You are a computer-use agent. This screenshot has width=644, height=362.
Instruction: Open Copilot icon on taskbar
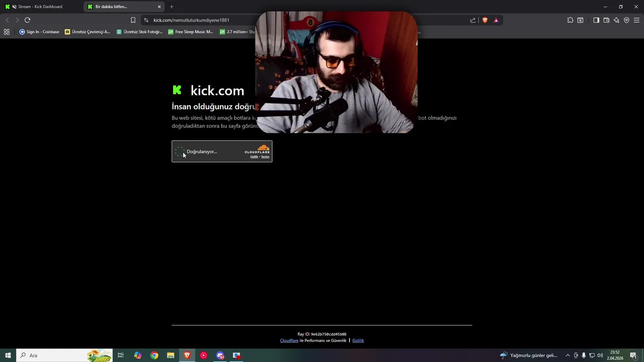pos(138,355)
